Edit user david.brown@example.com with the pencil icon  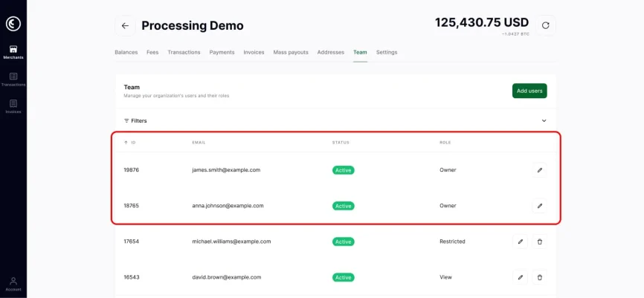520,277
